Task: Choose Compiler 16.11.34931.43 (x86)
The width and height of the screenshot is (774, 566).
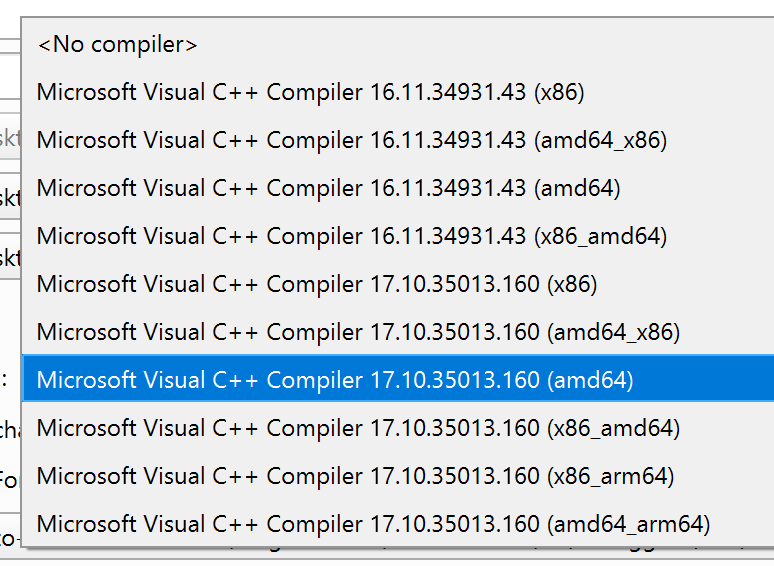Action: click(398, 93)
